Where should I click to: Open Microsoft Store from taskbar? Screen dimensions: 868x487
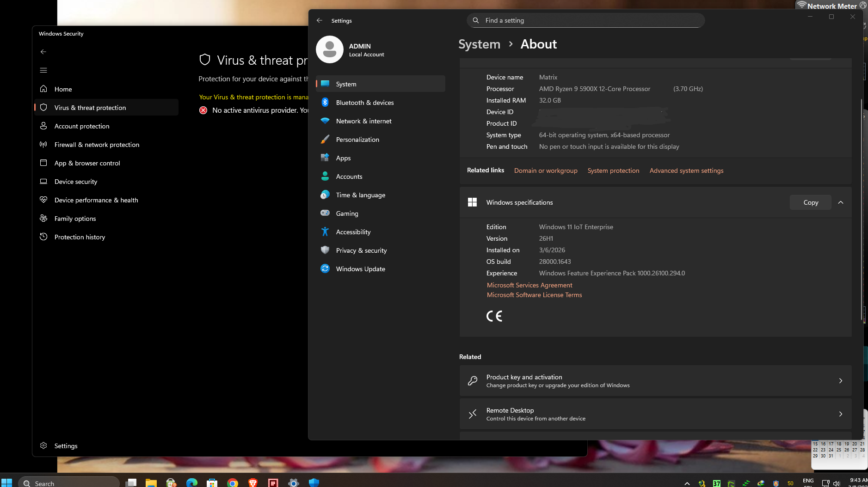pos(212,483)
